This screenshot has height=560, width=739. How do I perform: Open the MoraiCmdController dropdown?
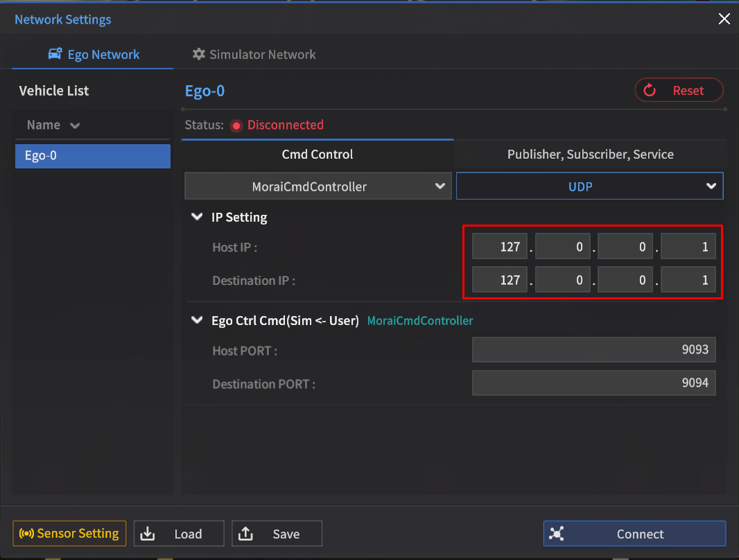pos(318,186)
